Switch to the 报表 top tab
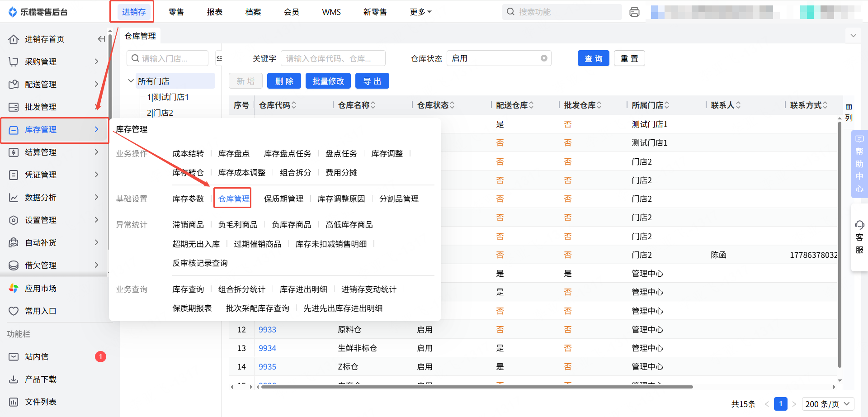The image size is (868, 417). point(214,12)
